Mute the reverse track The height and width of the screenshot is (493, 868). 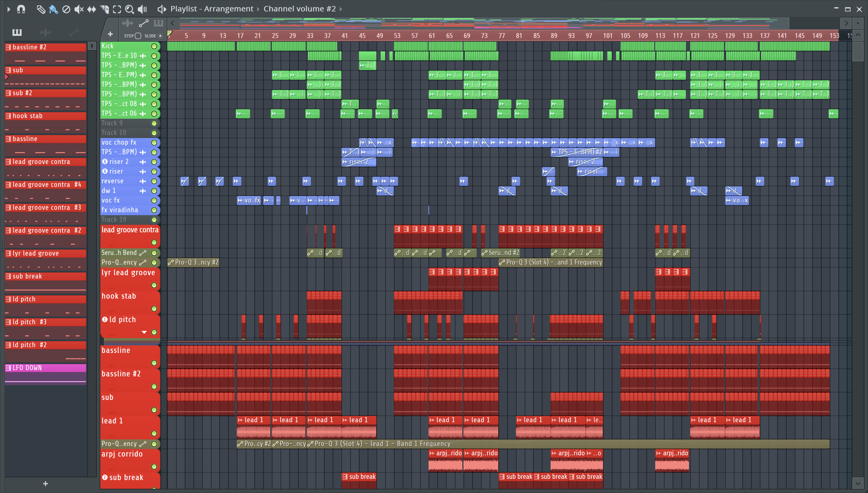154,181
